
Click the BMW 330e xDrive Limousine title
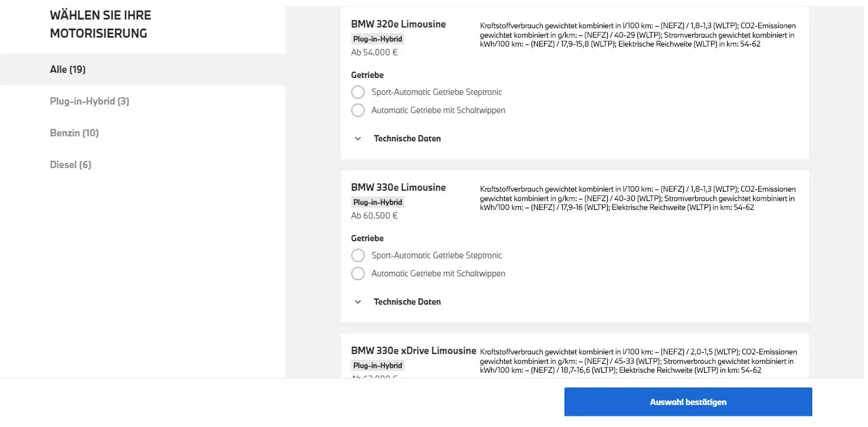[x=414, y=351]
